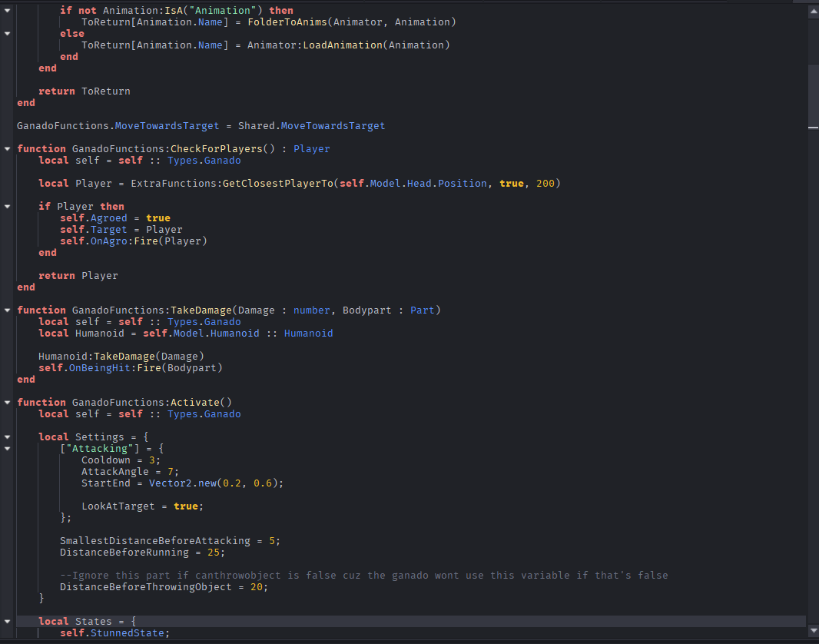Click the number 200 argument
The image size is (819, 644).
(545, 184)
